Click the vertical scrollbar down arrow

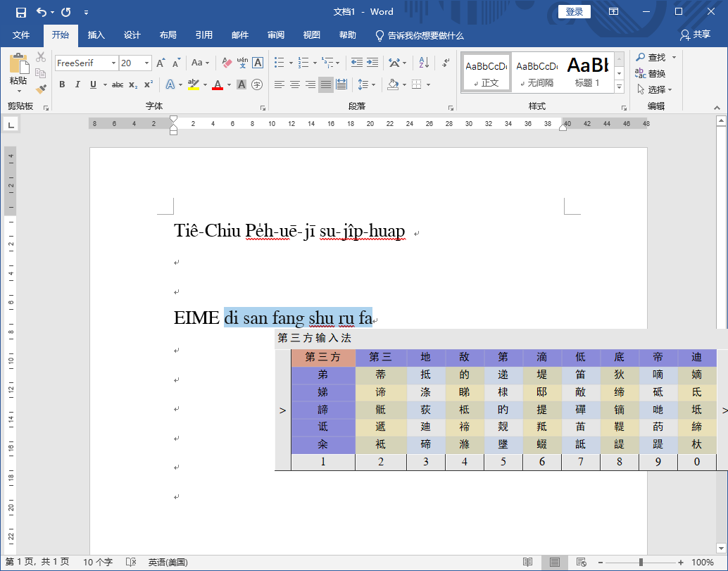click(x=721, y=548)
